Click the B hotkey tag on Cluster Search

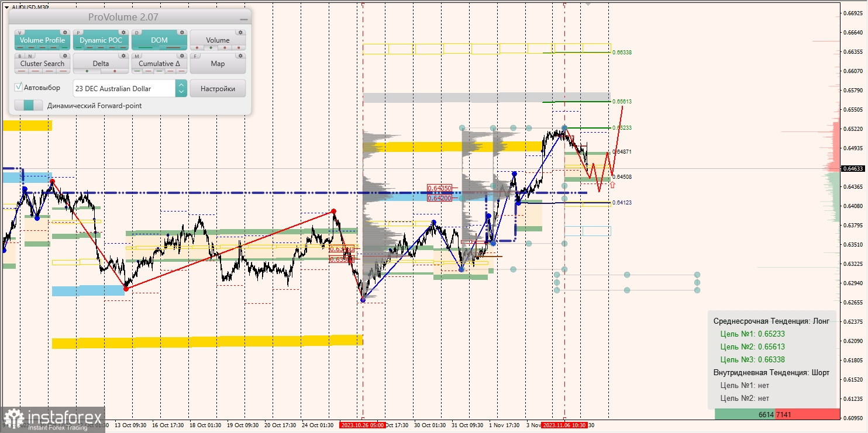pyautogui.click(x=20, y=56)
